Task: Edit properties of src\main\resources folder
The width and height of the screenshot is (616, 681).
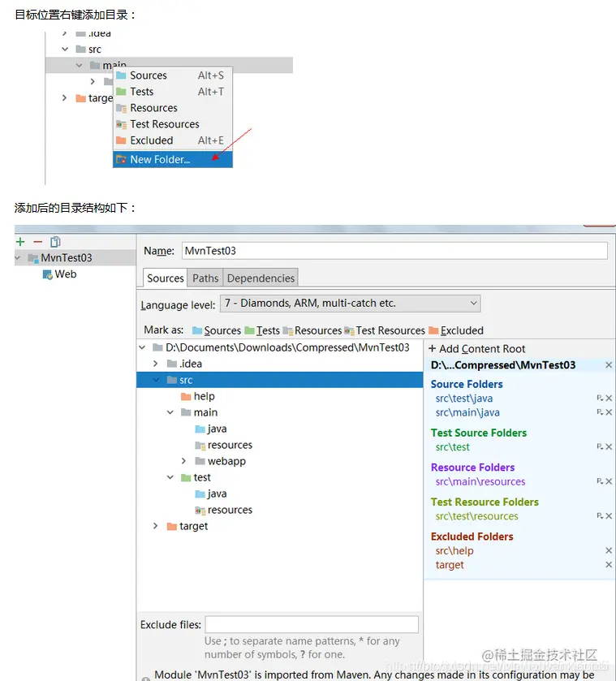Action: tap(600, 481)
